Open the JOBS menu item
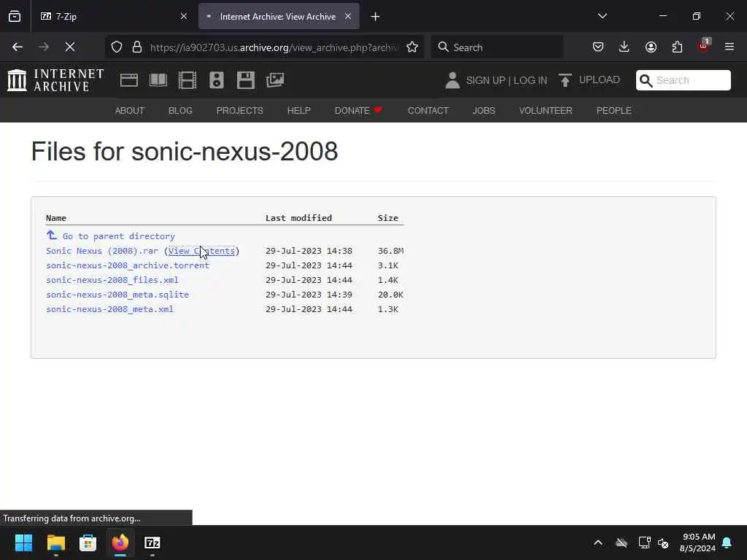Screen dimensions: 747x560 484,111
